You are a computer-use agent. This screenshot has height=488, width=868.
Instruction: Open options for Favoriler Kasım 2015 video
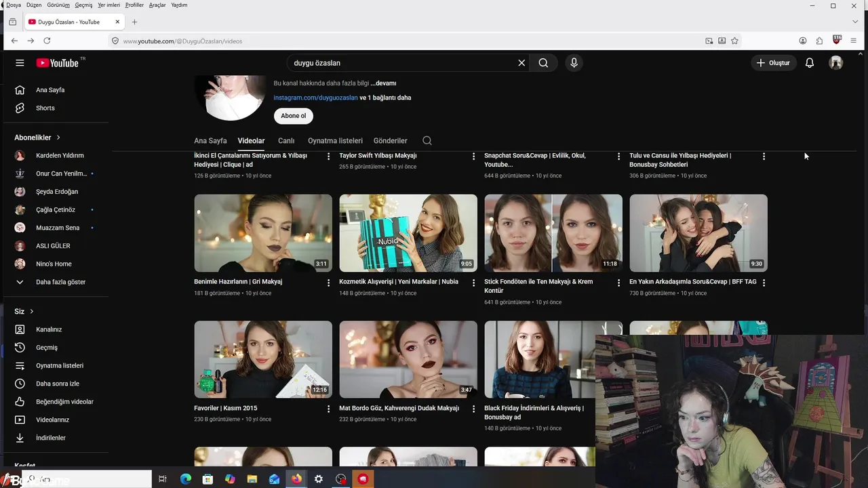pyautogui.click(x=328, y=409)
